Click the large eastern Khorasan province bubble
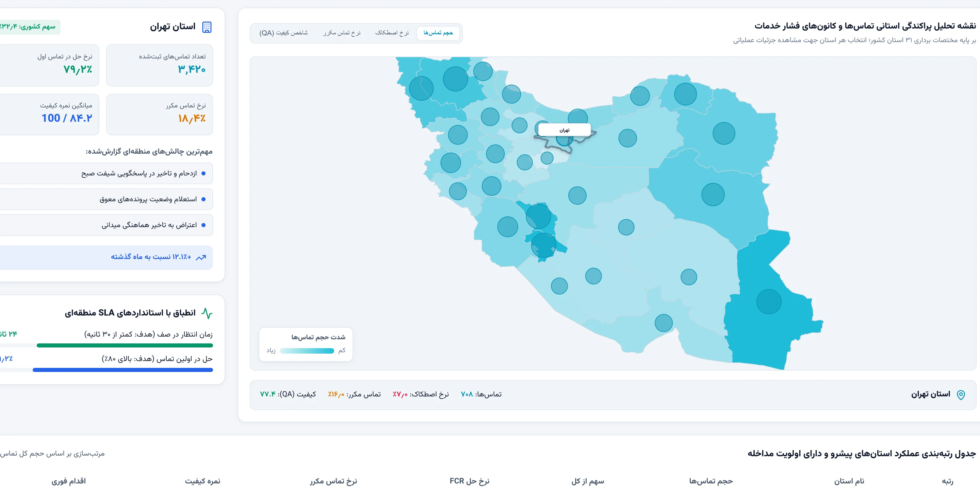This screenshot has height=493, width=980. 723,133
